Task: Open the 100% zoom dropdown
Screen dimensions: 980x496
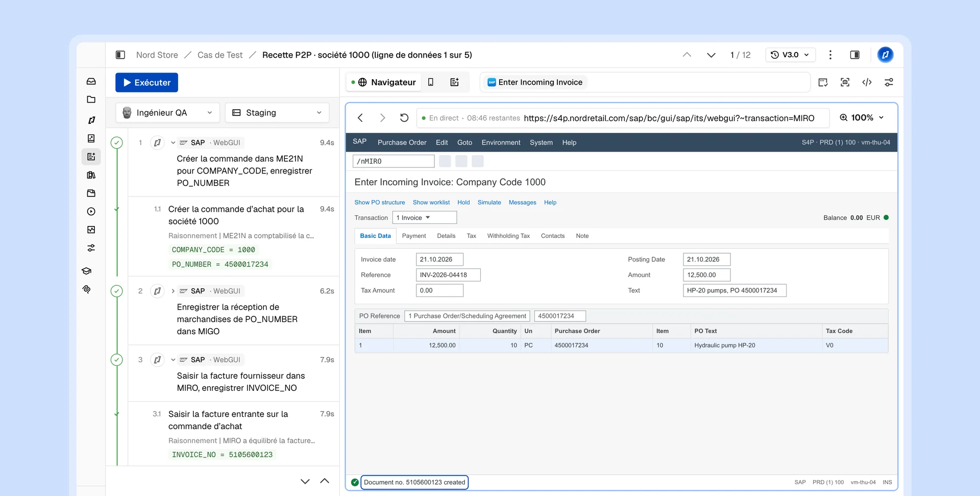Action: (x=862, y=118)
